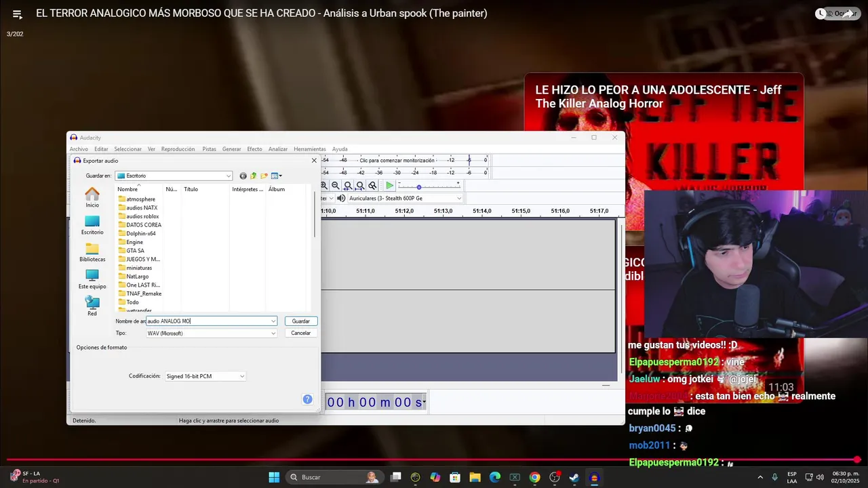The height and width of the screenshot is (488, 868).
Task: Open the Archivo menu in Audacity
Action: pos(79,149)
